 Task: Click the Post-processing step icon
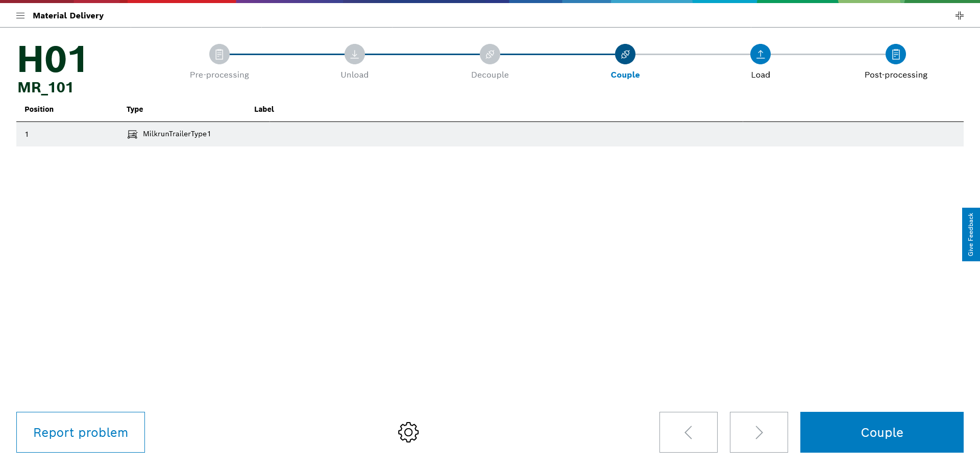[896, 54]
